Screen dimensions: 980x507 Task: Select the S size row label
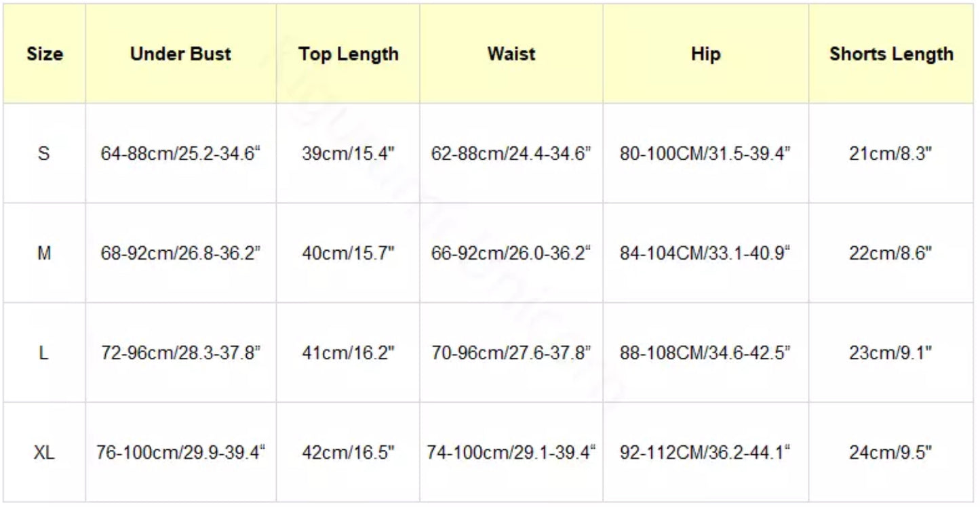(x=44, y=154)
